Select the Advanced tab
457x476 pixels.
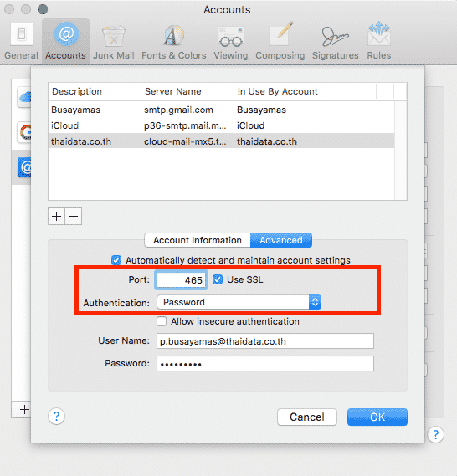tap(281, 240)
